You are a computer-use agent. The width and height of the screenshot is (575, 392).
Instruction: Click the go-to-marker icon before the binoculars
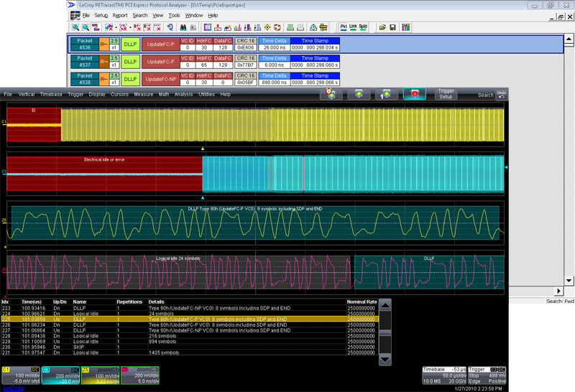pos(170,27)
